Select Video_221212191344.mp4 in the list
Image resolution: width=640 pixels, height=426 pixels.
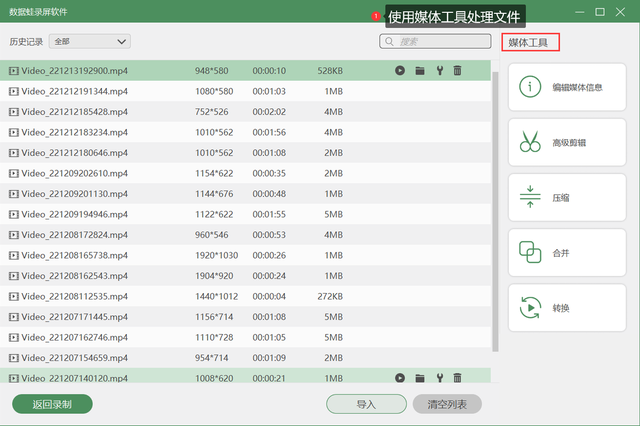(245, 91)
